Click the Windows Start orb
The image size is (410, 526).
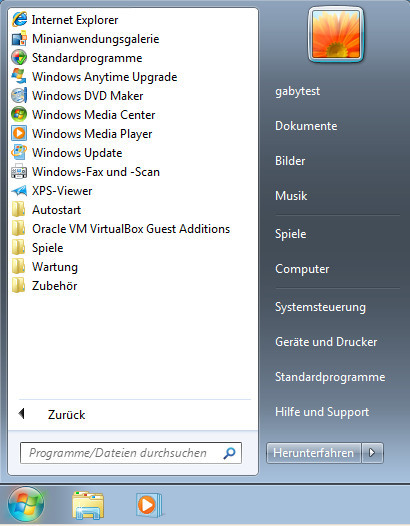coord(26,504)
